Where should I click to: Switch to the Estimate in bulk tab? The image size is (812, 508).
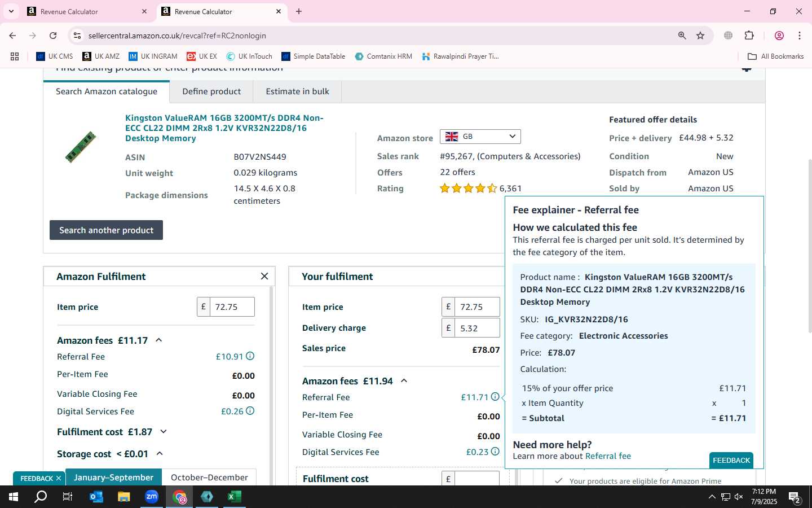point(297,91)
